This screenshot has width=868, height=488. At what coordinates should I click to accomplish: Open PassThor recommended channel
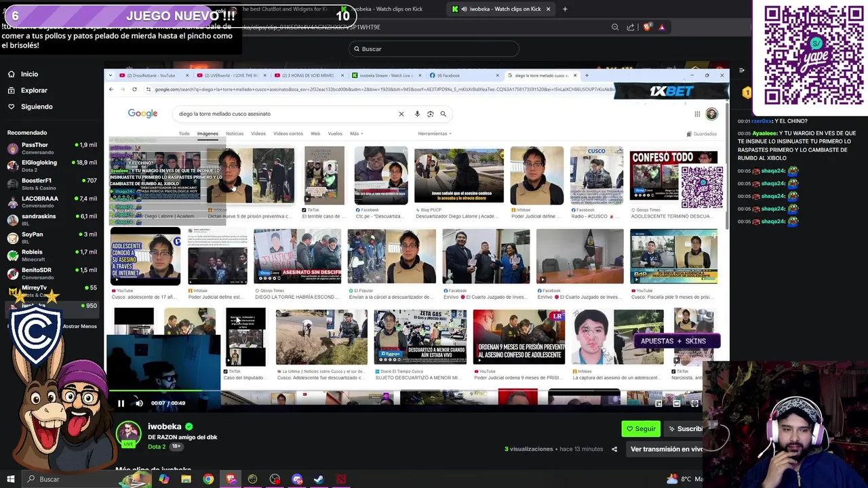52,148
